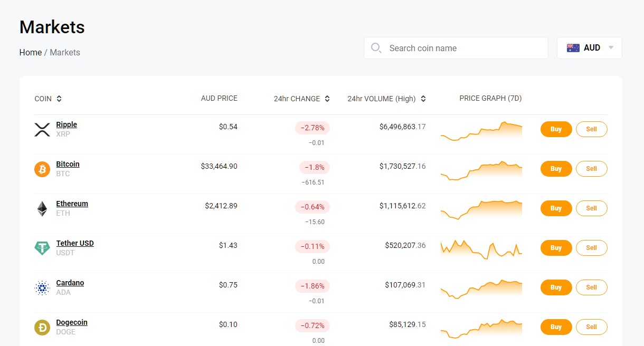Screen dimensions: 644x346
Task: Open the AUD currency dropdown
Action: (590, 48)
